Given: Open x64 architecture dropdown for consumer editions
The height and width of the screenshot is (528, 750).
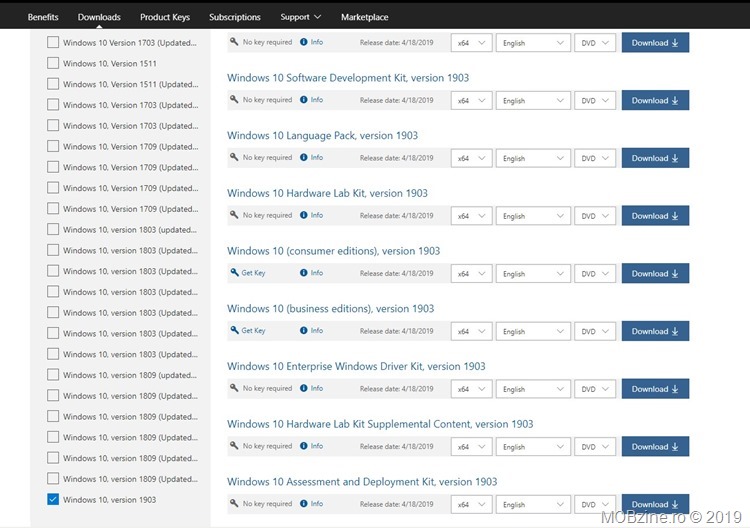Looking at the screenshot, I should pos(472,274).
